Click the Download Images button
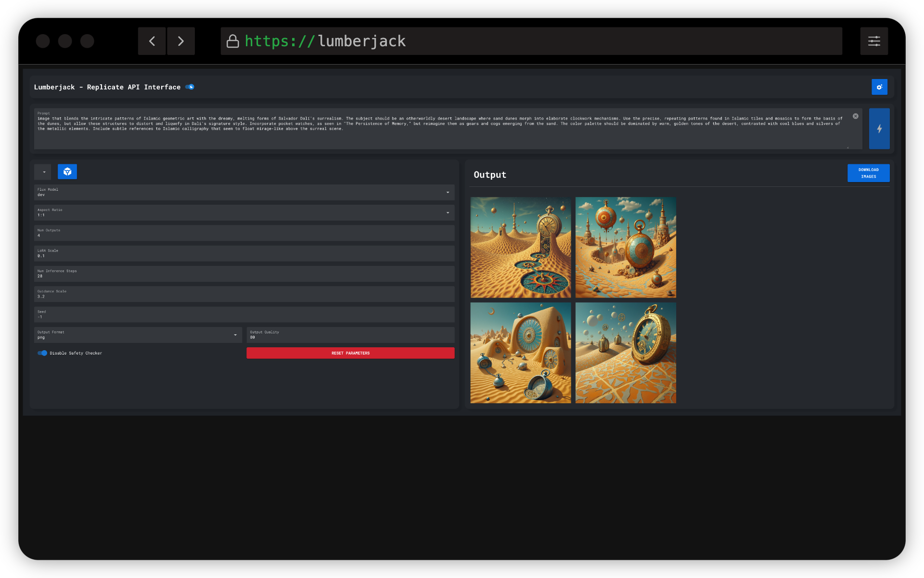 [x=868, y=173]
